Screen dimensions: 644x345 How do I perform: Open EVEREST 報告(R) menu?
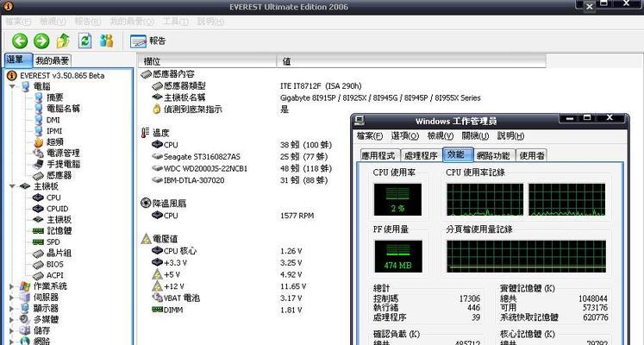pos(88,22)
